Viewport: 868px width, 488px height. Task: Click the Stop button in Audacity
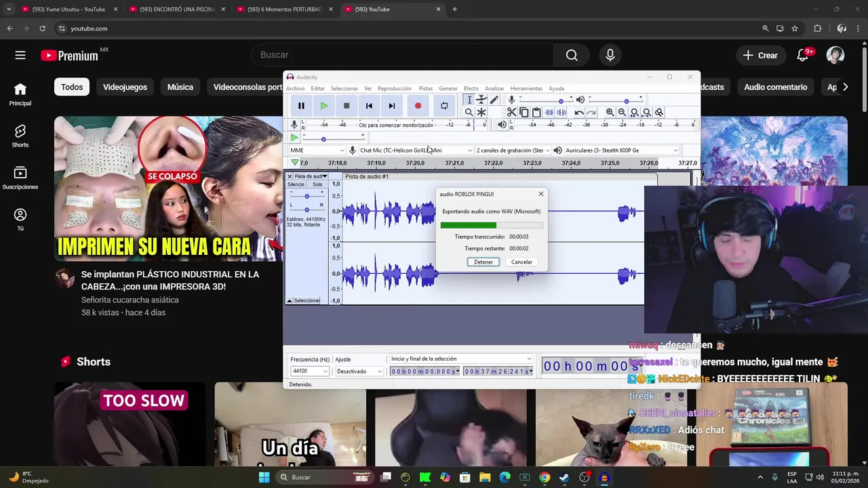pos(347,106)
